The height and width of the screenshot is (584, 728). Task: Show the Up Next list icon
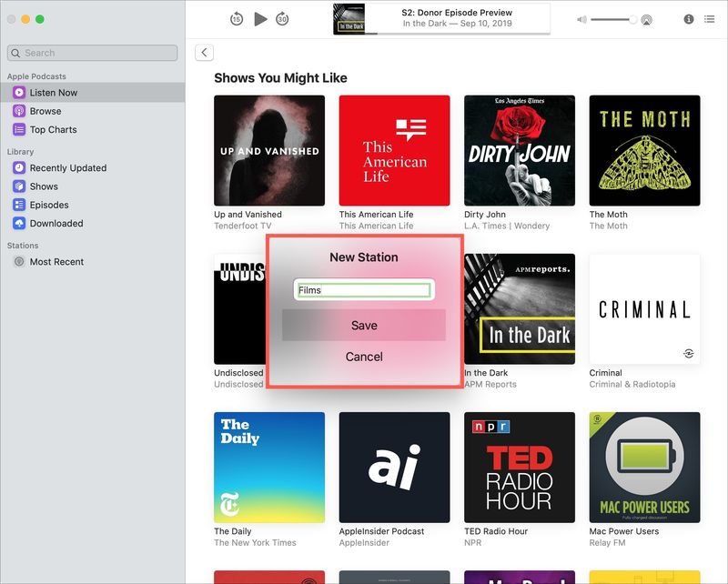[709, 19]
